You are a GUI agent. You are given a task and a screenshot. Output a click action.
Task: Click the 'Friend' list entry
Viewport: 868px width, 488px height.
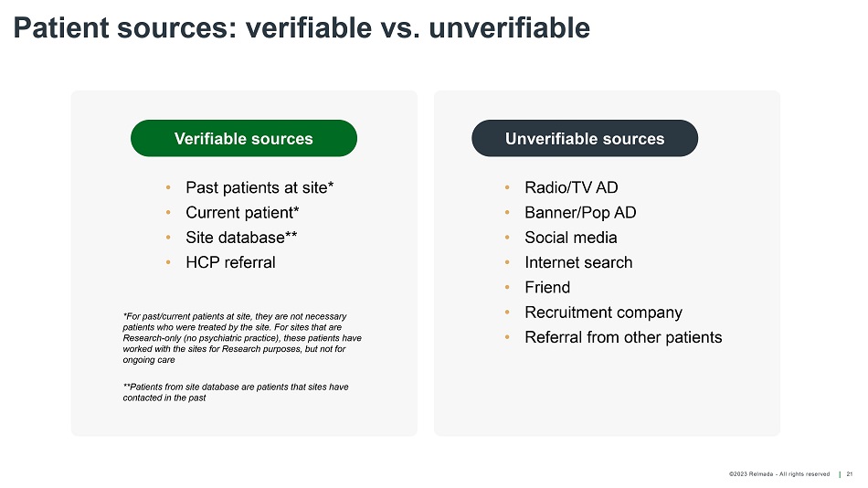click(x=547, y=287)
